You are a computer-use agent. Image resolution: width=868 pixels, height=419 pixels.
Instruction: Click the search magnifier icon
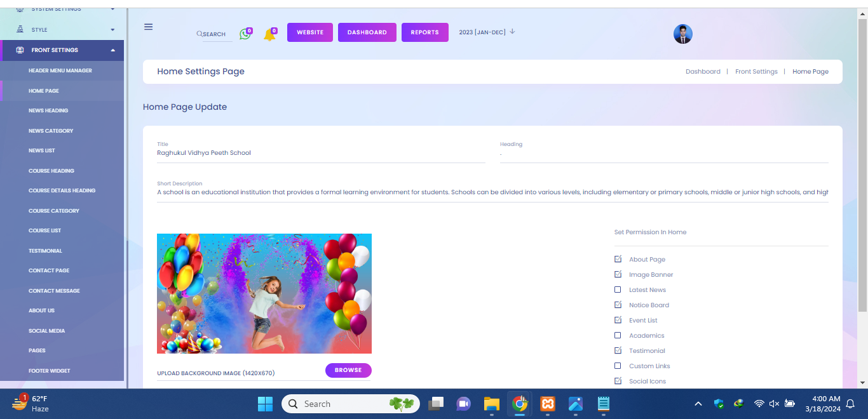pos(200,34)
